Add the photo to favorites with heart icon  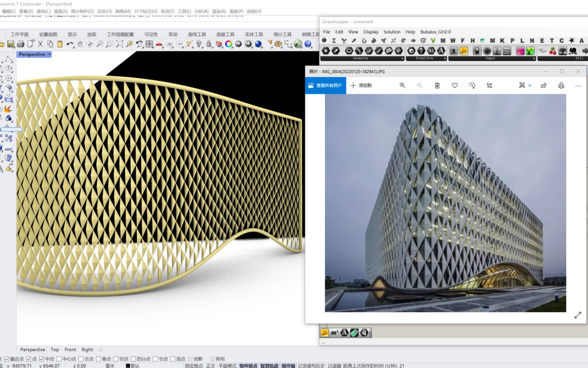(x=455, y=86)
